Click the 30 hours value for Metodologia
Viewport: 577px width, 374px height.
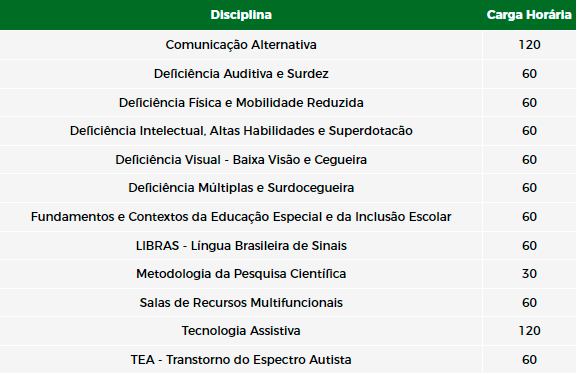tap(530, 274)
